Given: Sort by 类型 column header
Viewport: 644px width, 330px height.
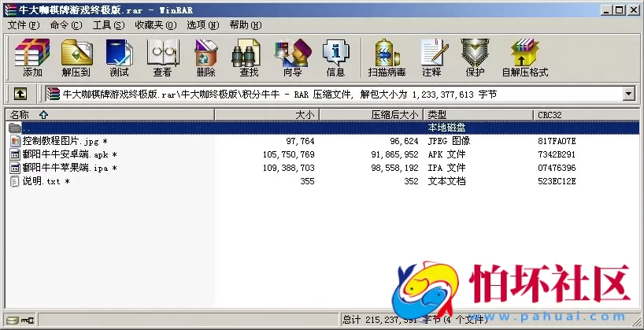Looking at the screenshot, I should (479, 115).
